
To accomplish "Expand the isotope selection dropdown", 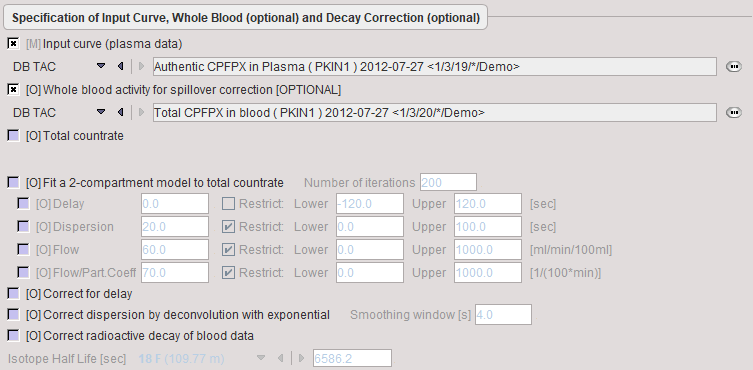I will click(x=261, y=358).
